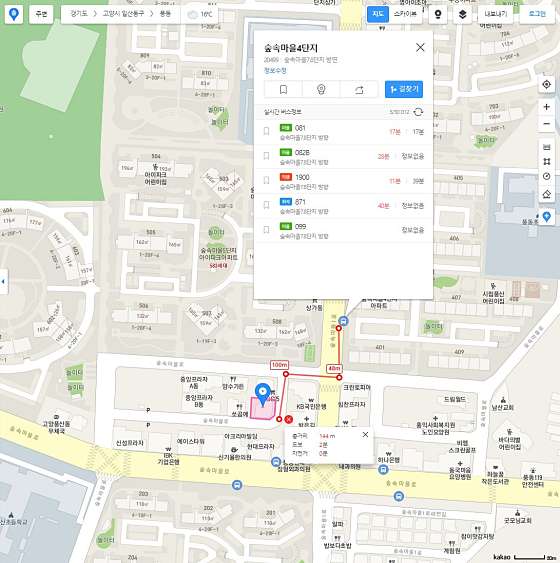Viewport: 560px width, 563px height.
Task: Click the Kakao Map home pin icon
Action: (14, 14)
